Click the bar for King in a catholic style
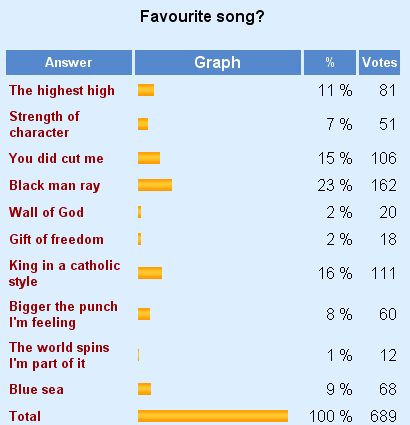The height and width of the screenshot is (425, 410). pos(150,273)
